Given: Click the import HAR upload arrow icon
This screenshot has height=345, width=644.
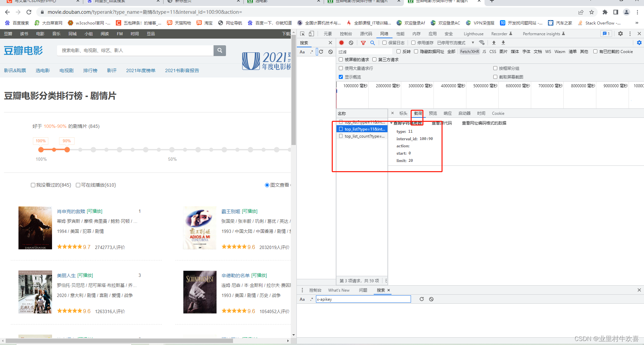Looking at the screenshot, I should pyautogui.click(x=494, y=43).
